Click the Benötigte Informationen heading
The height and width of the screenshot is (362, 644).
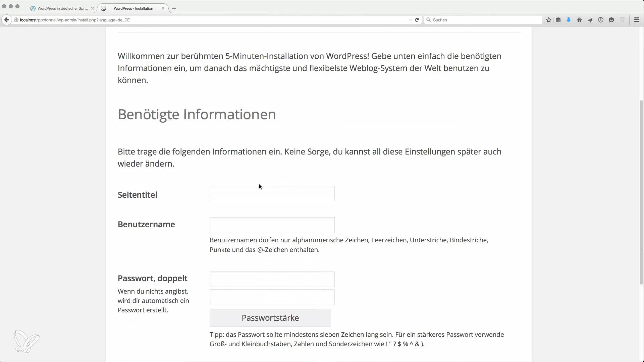[x=197, y=114]
